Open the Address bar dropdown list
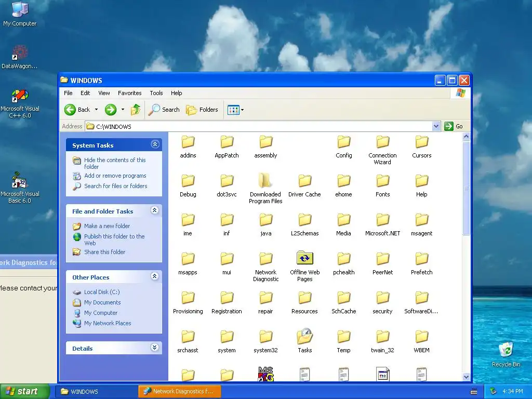This screenshot has width=532, height=399. pyautogui.click(x=436, y=126)
